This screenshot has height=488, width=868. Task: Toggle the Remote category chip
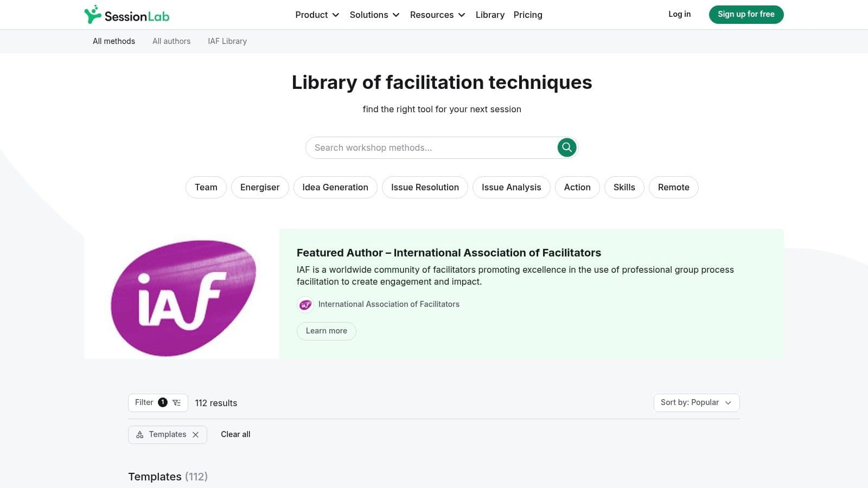point(673,188)
